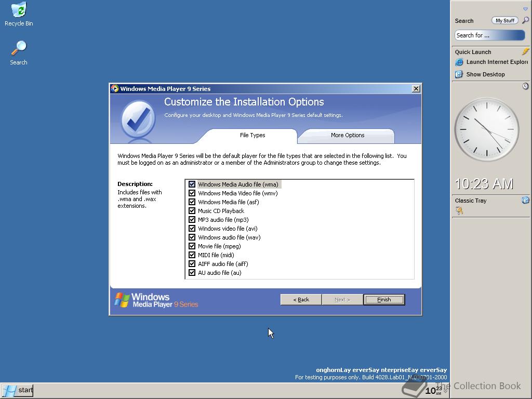Open the Recycle Bin desktop icon
The width and height of the screenshot is (532, 399).
pos(19,14)
